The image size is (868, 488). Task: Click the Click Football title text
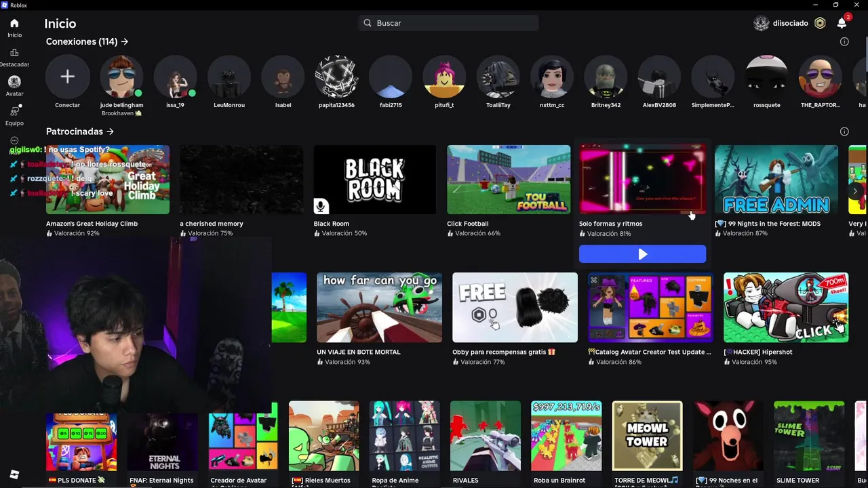coord(467,224)
